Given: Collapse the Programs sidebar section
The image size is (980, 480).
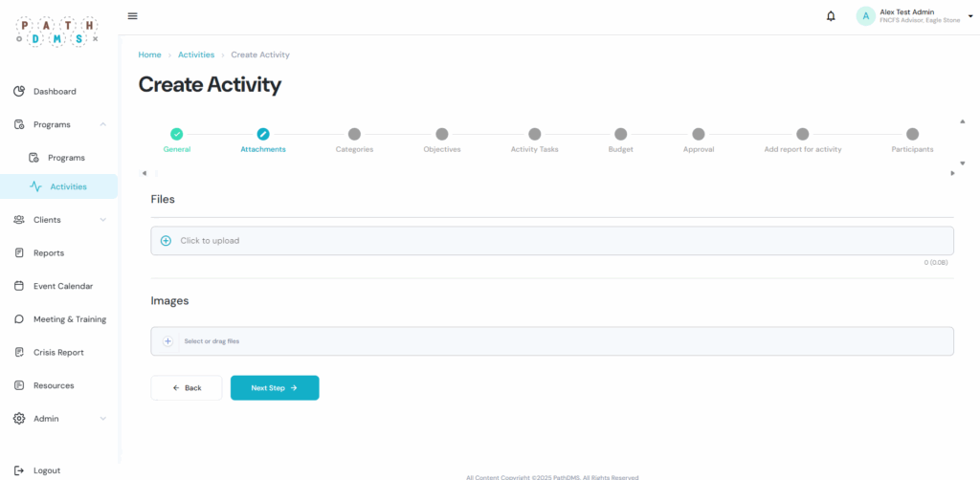Looking at the screenshot, I should (x=102, y=124).
